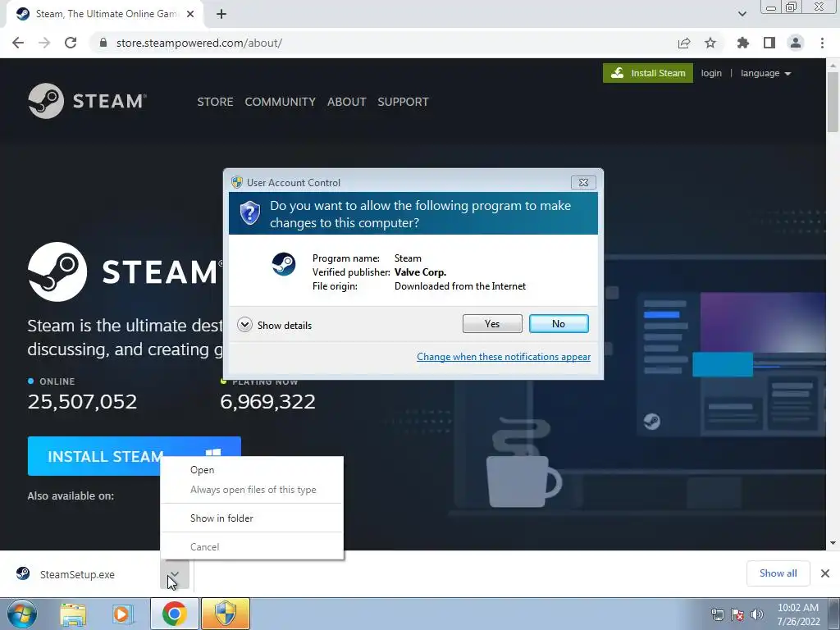Click the Steam logo in header
840x630 pixels.
click(87, 101)
